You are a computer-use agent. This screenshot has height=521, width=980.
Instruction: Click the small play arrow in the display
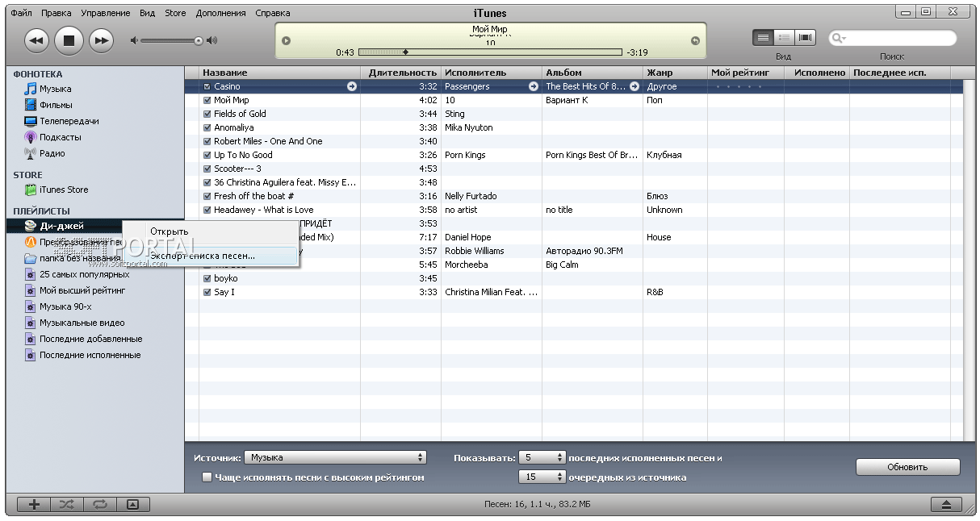point(286,41)
